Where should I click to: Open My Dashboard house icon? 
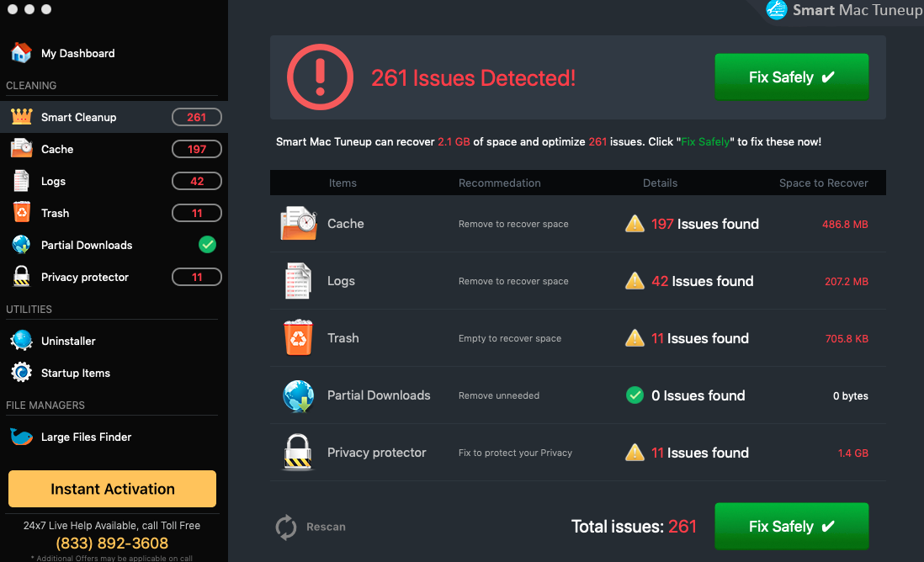21,53
